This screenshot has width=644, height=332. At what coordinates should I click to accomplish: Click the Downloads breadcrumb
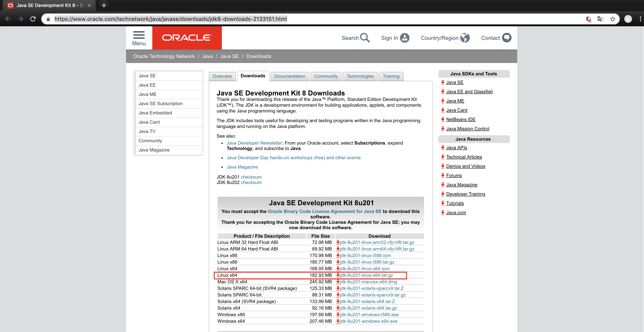pyautogui.click(x=258, y=56)
